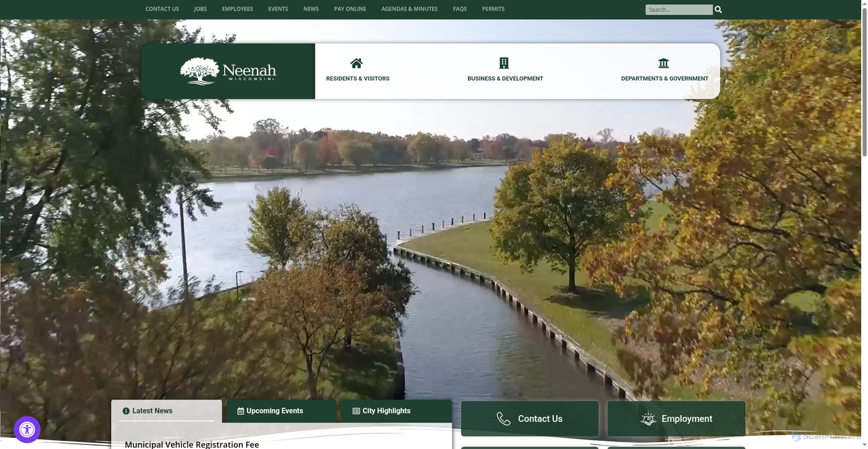Open the Permits link in top bar
The image size is (868, 449).
pos(493,9)
